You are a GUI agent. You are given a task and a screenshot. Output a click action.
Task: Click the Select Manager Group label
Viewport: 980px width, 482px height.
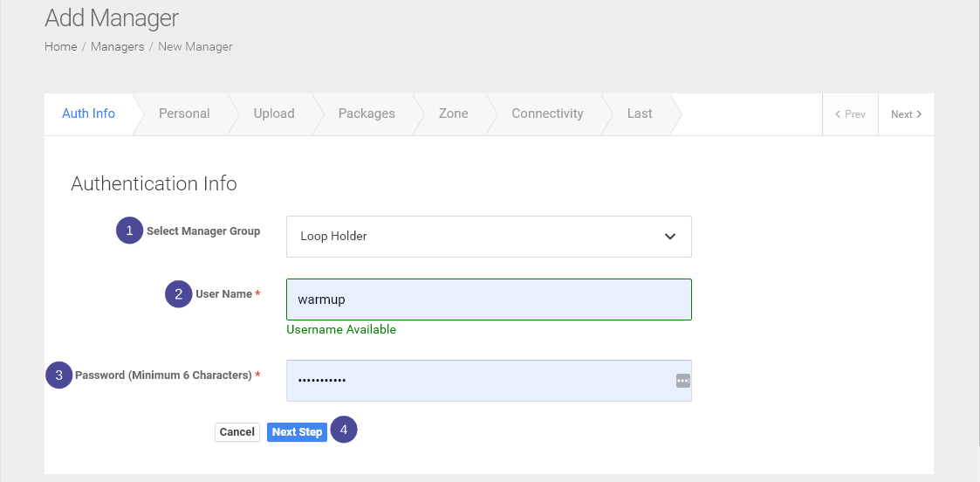tap(203, 231)
